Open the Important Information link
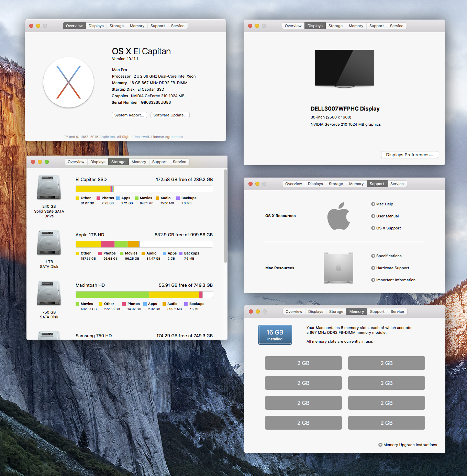467x476 pixels. (x=397, y=280)
